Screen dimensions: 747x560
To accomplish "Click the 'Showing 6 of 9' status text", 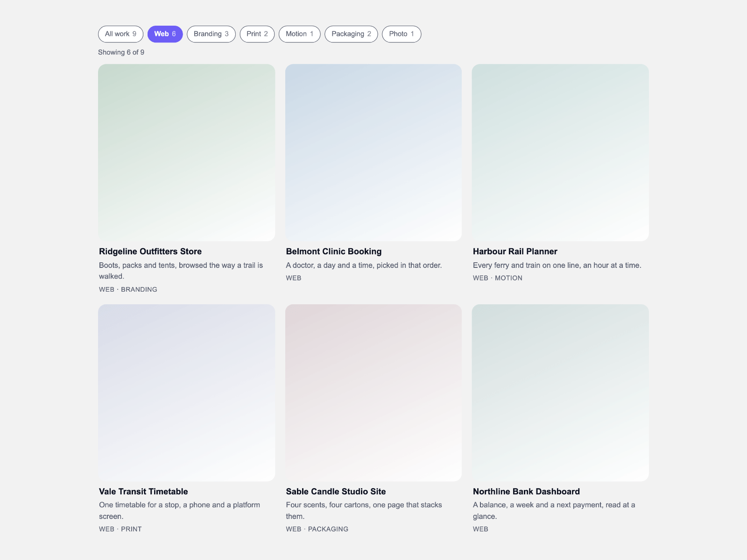I will coord(121,52).
